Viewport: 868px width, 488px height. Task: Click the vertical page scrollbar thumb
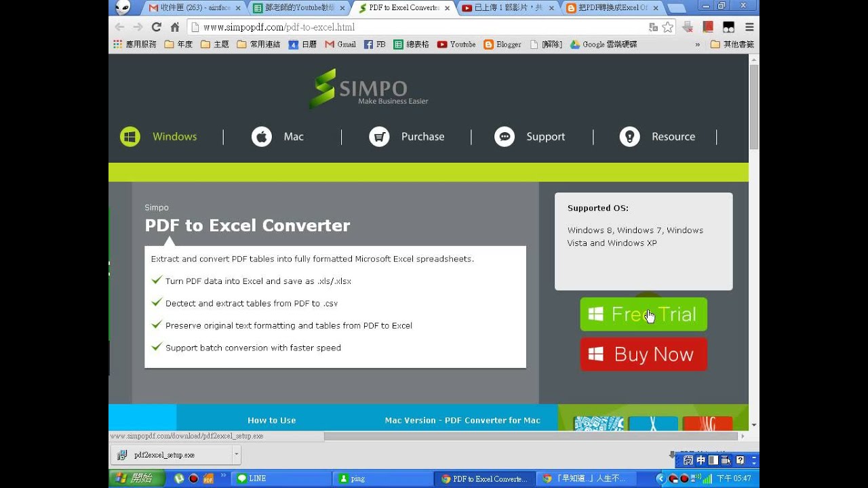coord(754,107)
